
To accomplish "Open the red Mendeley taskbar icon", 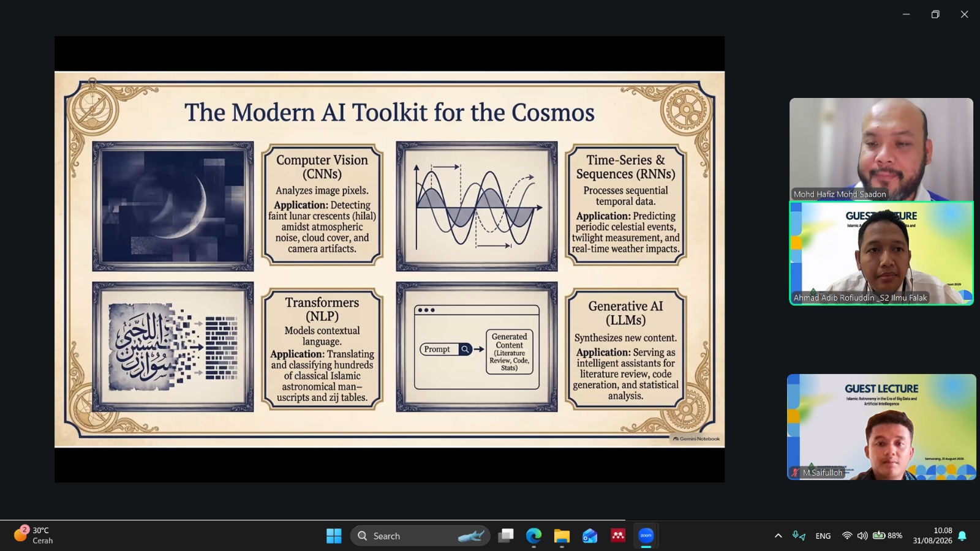I will pos(618,536).
